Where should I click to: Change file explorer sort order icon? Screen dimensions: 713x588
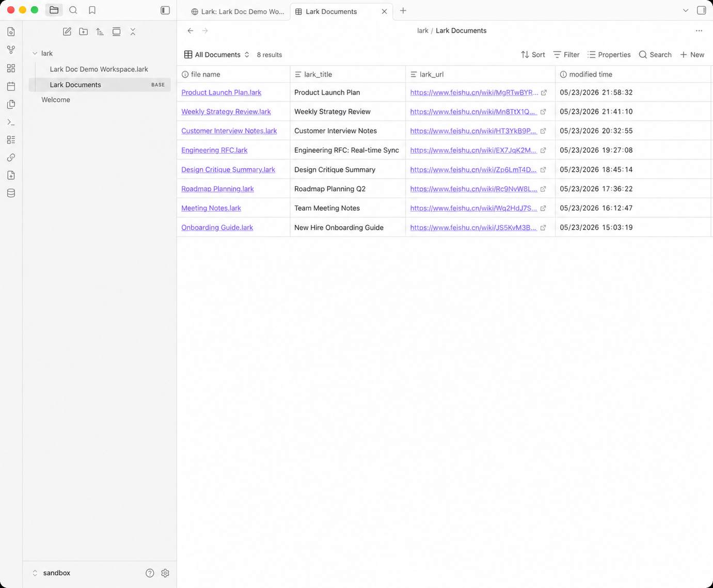pyautogui.click(x=100, y=32)
